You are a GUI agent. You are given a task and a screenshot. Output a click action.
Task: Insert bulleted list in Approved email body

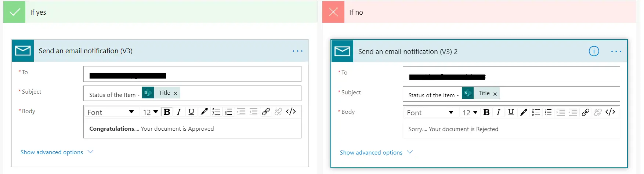point(216,112)
